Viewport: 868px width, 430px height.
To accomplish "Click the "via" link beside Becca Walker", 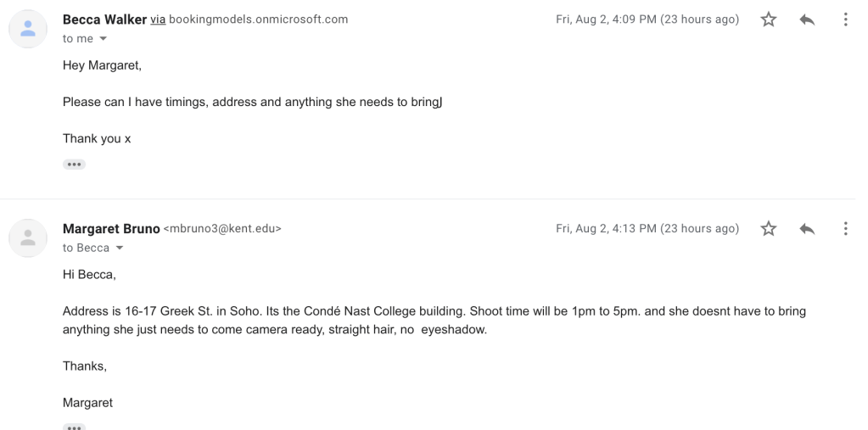I will pyautogui.click(x=157, y=20).
